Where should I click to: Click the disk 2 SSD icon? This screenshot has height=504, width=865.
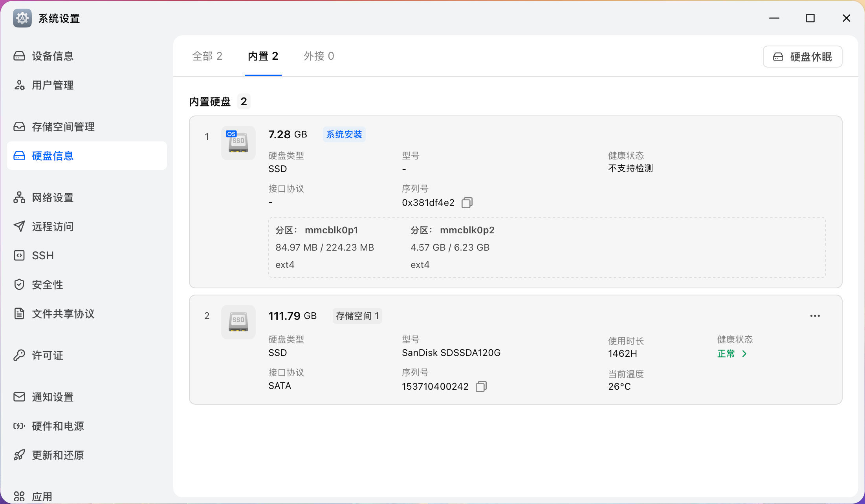point(238,322)
